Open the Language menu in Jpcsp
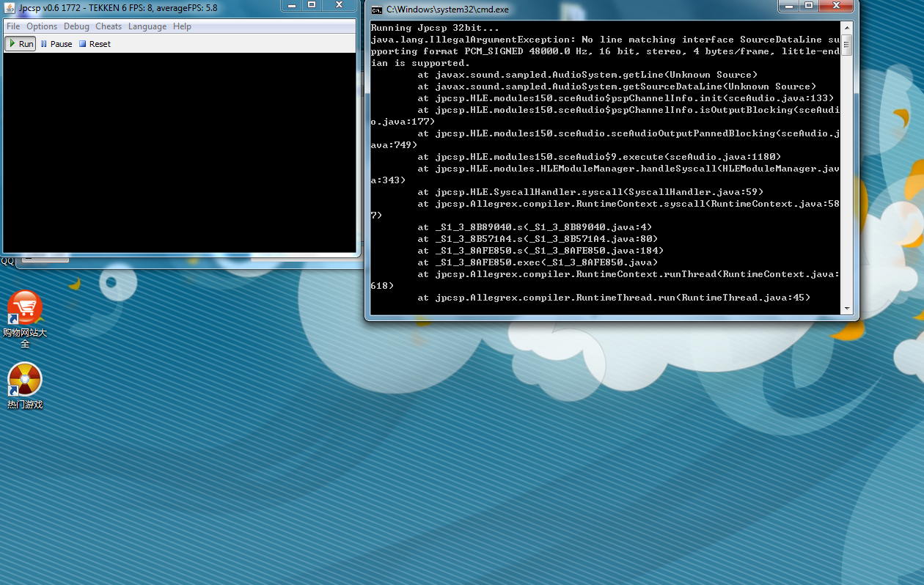The height and width of the screenshot is (585, 924). pyautogui.click(x=147, y=26)
